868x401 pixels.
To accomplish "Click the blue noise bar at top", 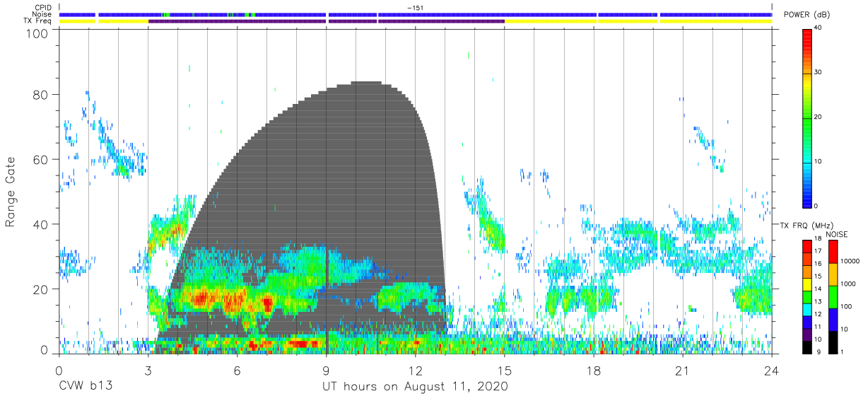I will pos(416,14).
